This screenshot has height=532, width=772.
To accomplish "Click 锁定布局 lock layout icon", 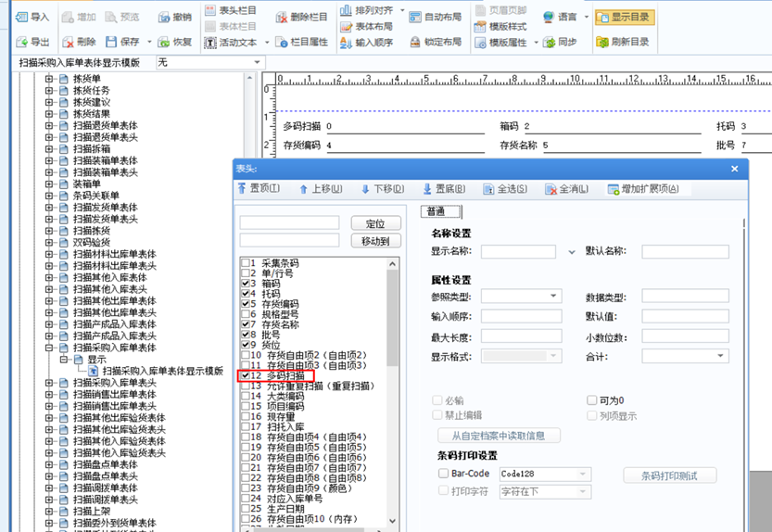I will 415,42.
